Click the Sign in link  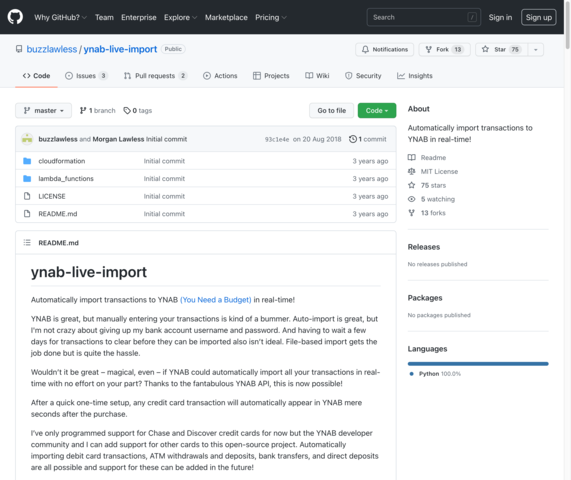pos(500,17)
